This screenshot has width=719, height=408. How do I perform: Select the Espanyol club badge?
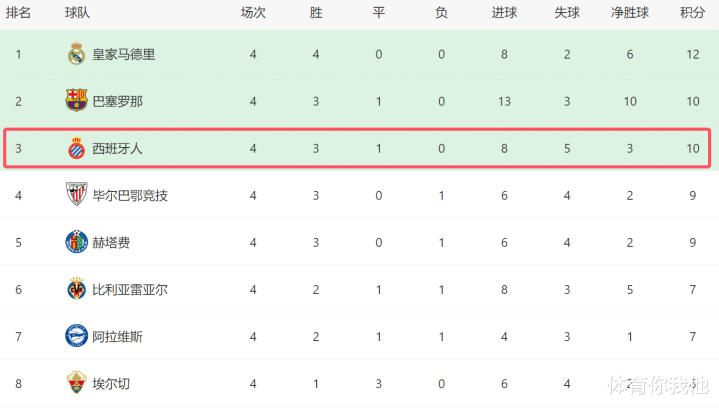(76, 148)
